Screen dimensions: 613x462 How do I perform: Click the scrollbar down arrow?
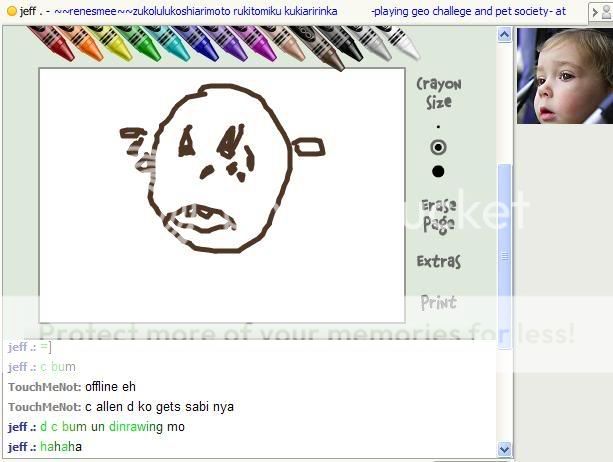click(x=504, y=449)
